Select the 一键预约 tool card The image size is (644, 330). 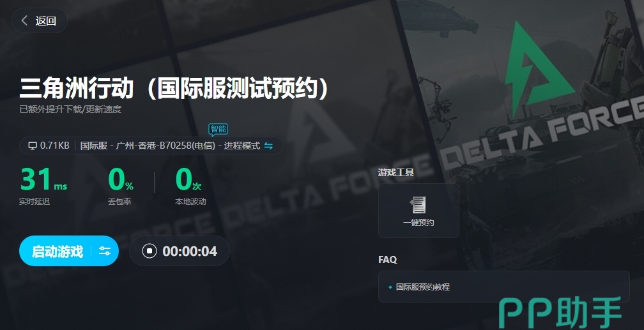(418, 211)
